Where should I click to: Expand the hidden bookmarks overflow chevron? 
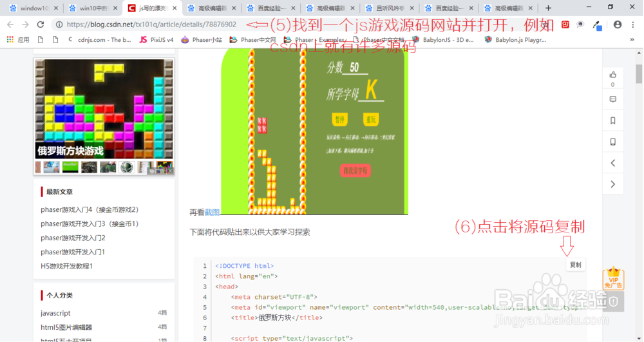coord(632,40)
